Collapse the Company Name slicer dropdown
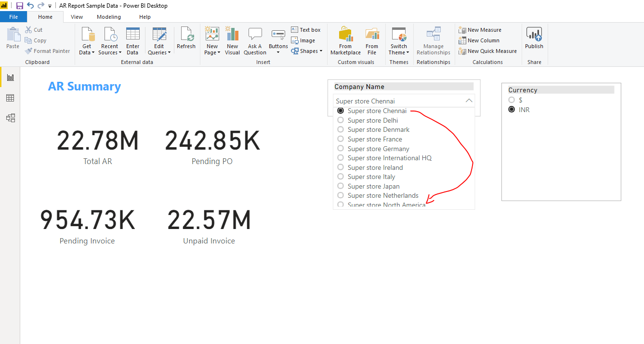Screen dimensions: 644x344 [469, 101]
